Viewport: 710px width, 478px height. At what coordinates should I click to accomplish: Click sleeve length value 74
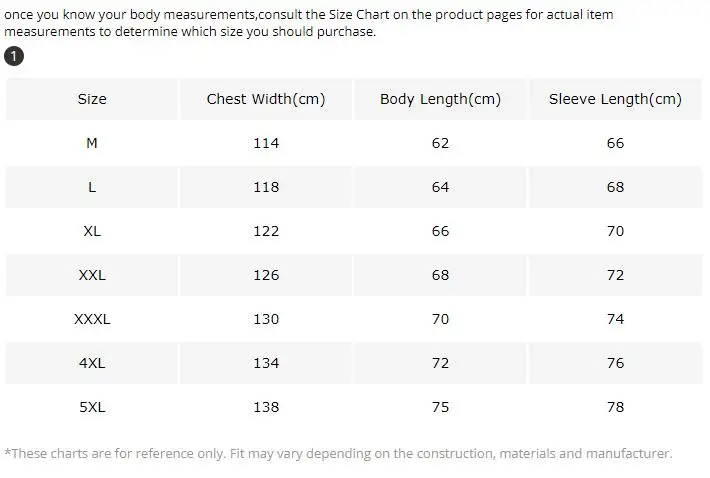click(x=615, y=319)
